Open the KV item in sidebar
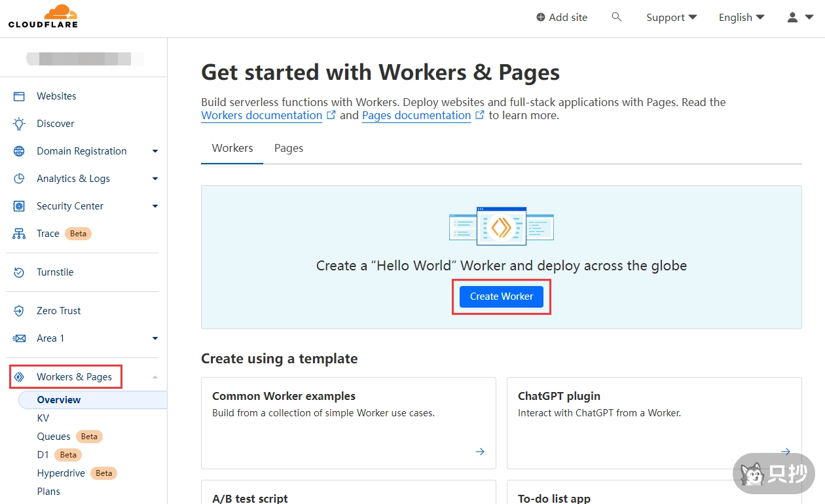825x504 pixels. point(43,418)
